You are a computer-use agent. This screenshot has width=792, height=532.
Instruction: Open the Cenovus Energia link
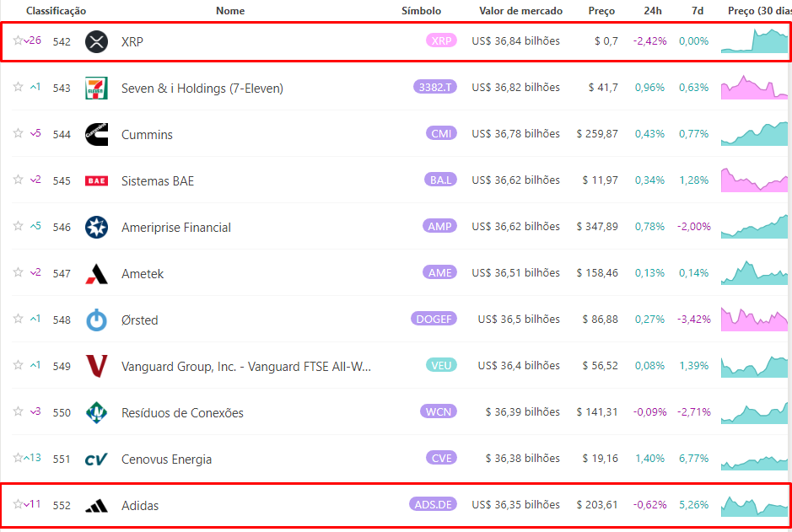pyautogui.click(x=167, y=459)
